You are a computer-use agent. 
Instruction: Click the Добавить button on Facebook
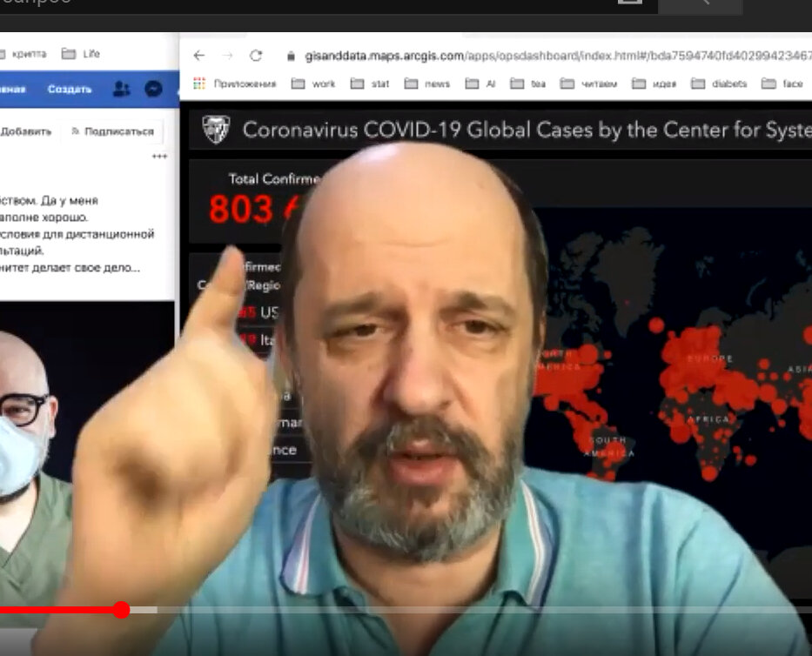click(x=26, y=131)
